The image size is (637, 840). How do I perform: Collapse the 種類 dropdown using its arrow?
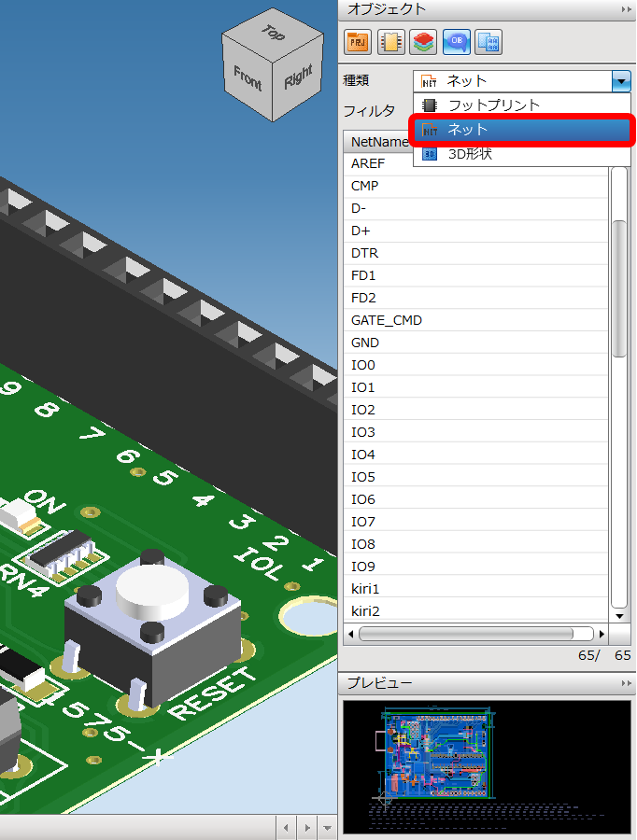click(x=622, y=81)
